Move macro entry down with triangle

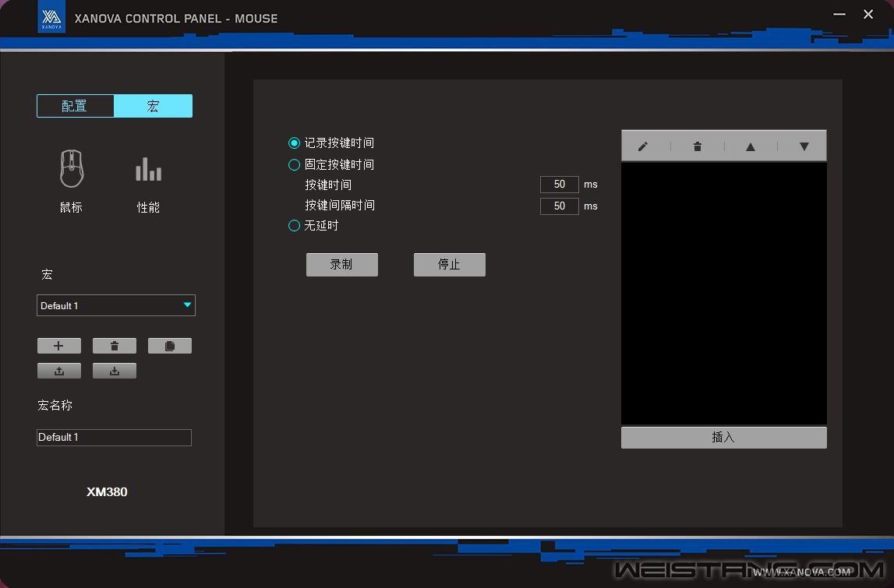coord(804,146)
